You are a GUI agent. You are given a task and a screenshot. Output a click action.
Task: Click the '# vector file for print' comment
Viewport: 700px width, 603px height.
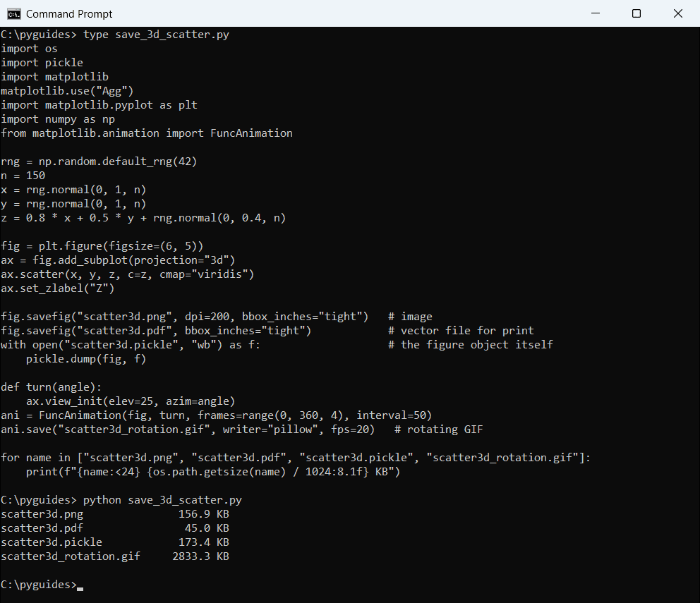461,331
